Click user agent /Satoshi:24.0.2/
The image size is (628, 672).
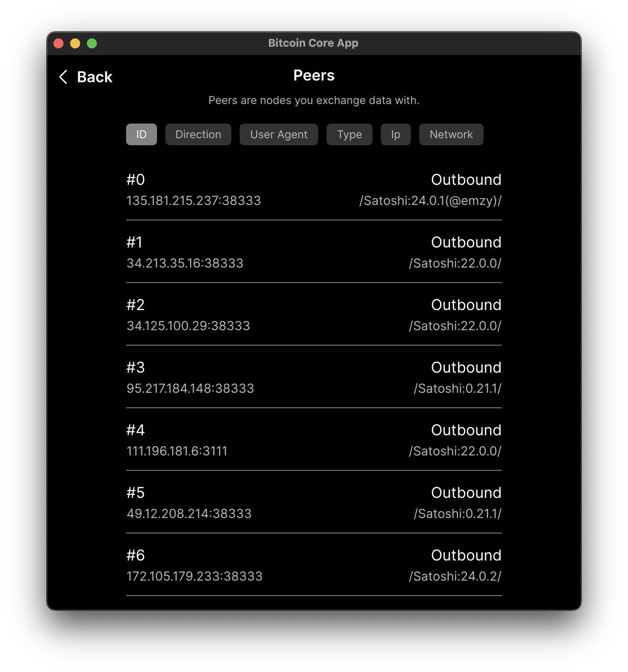(x=455, y=576)
